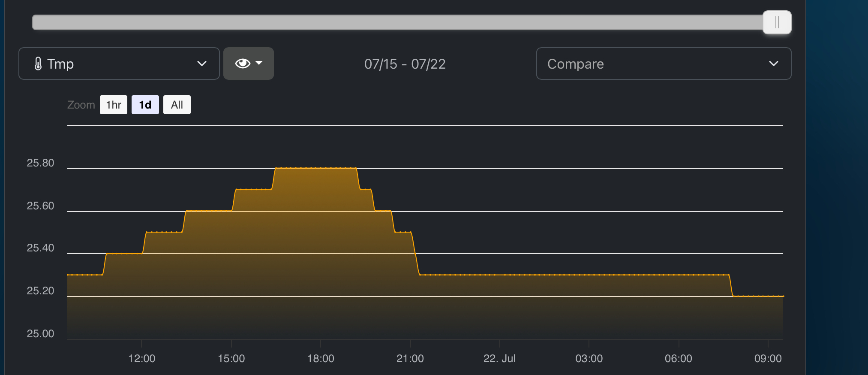
Task: Open the caret next to the eye icon
Action: point(259,63)
